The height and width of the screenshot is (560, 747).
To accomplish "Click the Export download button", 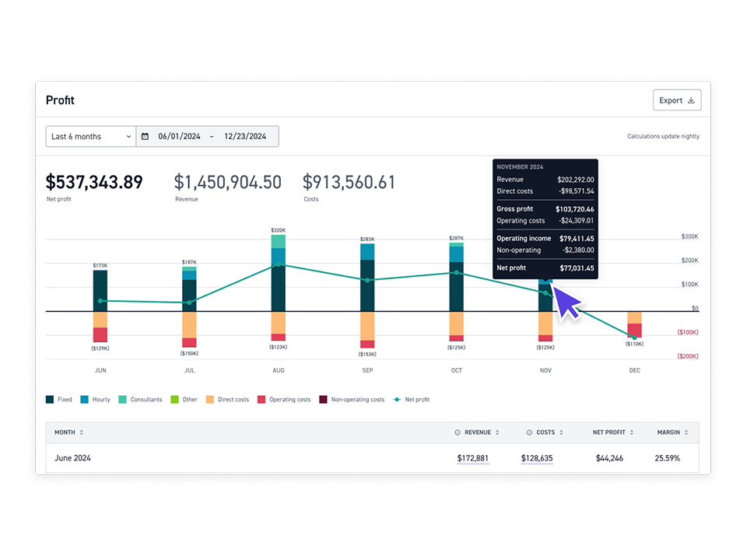I will [x=676, y=100].
